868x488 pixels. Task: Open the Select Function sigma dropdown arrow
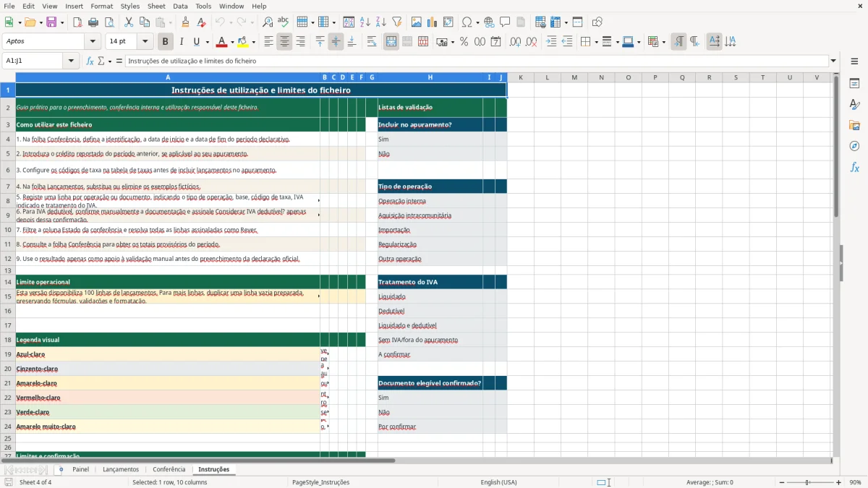pyautogui.click(x=110, y=61)
